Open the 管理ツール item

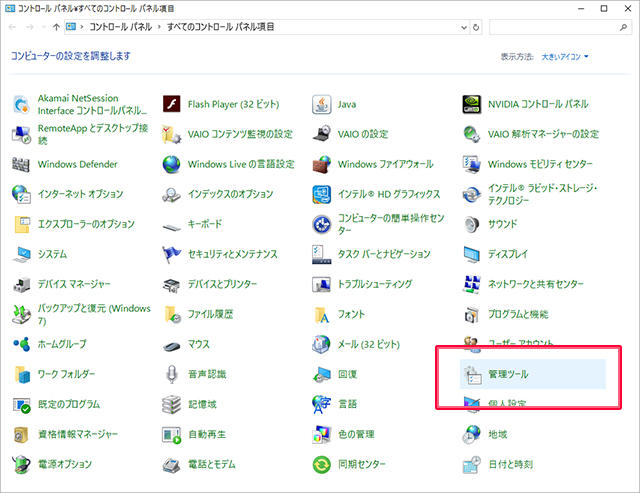tap(508, 374)
